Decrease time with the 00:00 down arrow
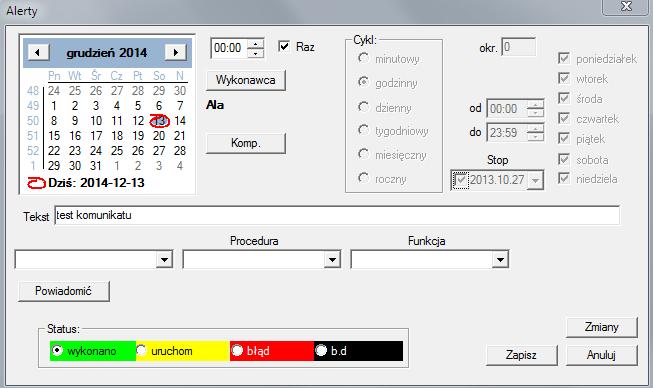 click(255, 53)
